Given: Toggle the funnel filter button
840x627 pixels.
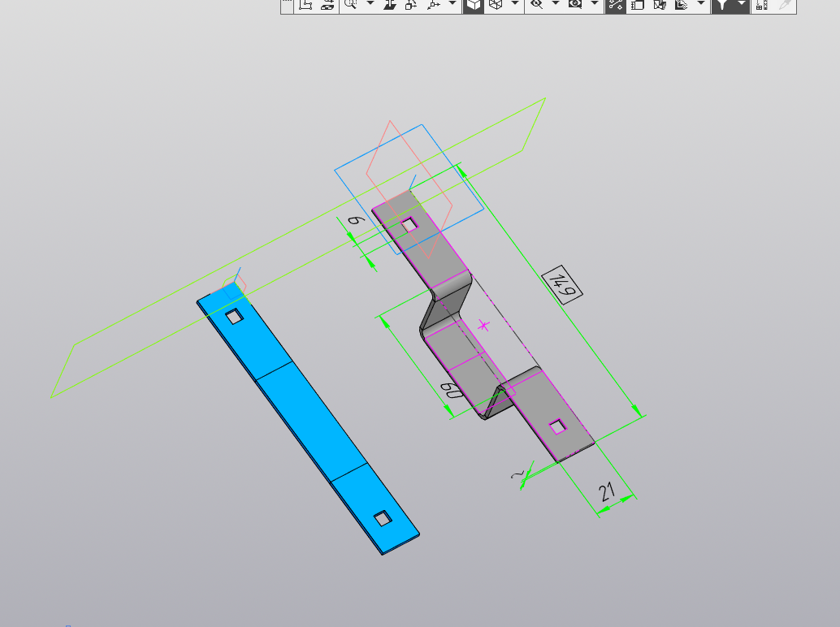Looking at the screenshot, I should (721, 5).
